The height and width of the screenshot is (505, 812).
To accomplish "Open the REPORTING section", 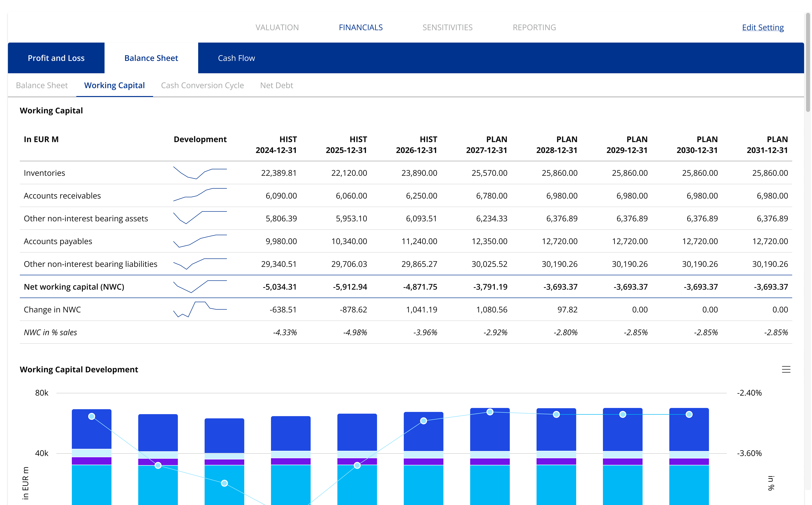I will 534,27.
